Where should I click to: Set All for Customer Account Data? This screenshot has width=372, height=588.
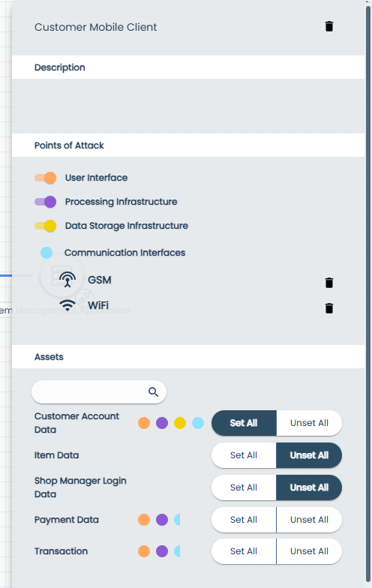click(244, 423)
